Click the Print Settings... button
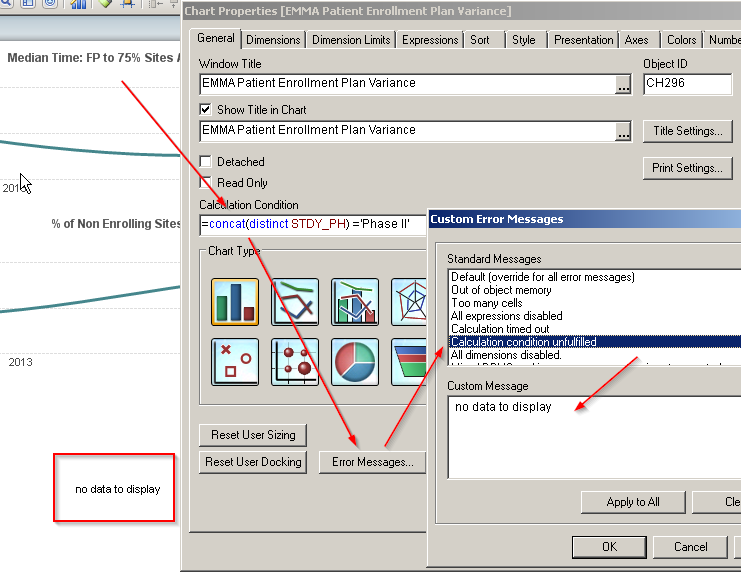Screen dimensions: 741x583 688,168
